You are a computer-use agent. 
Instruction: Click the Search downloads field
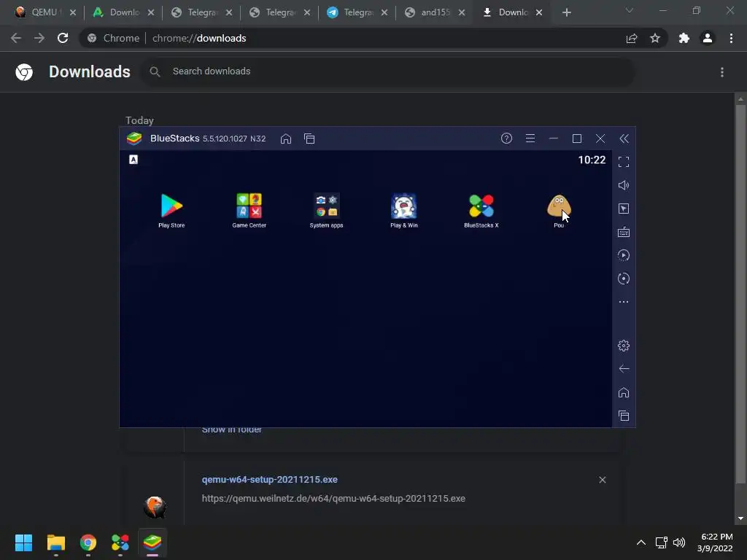pos(387,71)
